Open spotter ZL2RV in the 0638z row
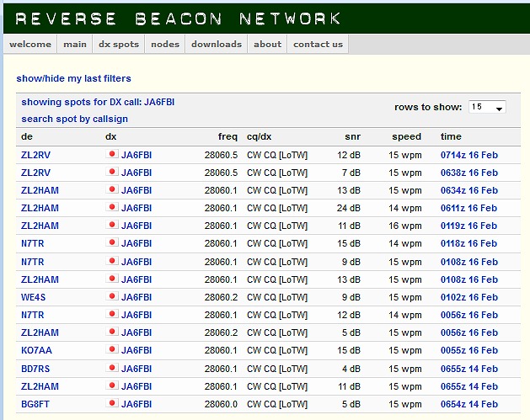Image resolution: width=530 pixels, height=420 pixels. 35,173
